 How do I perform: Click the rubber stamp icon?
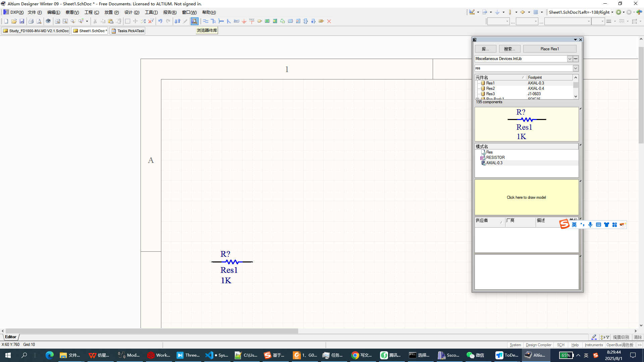click(x=118, y=21)
